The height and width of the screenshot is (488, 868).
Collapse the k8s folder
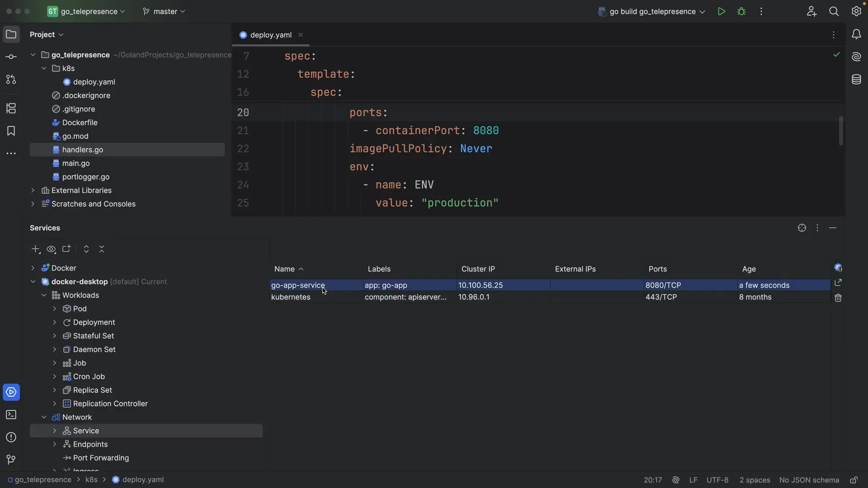[44, 68]
